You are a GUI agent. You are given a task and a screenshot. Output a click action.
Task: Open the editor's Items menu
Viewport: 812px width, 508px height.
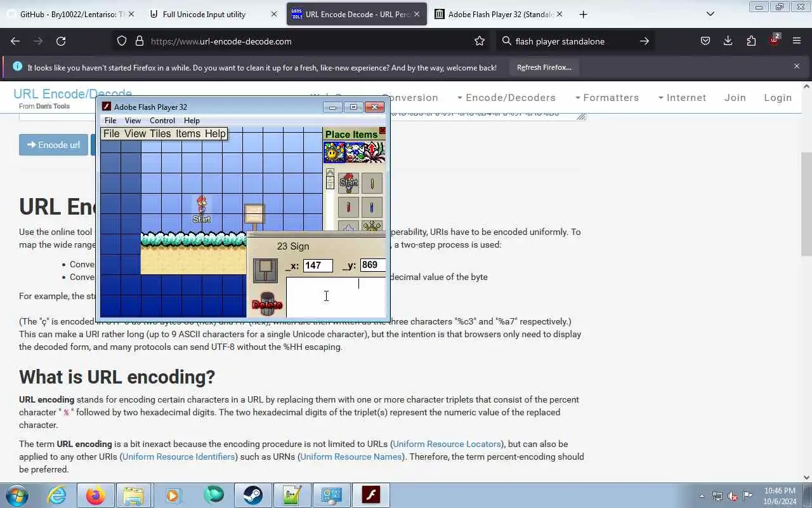[x=188, y=133]
